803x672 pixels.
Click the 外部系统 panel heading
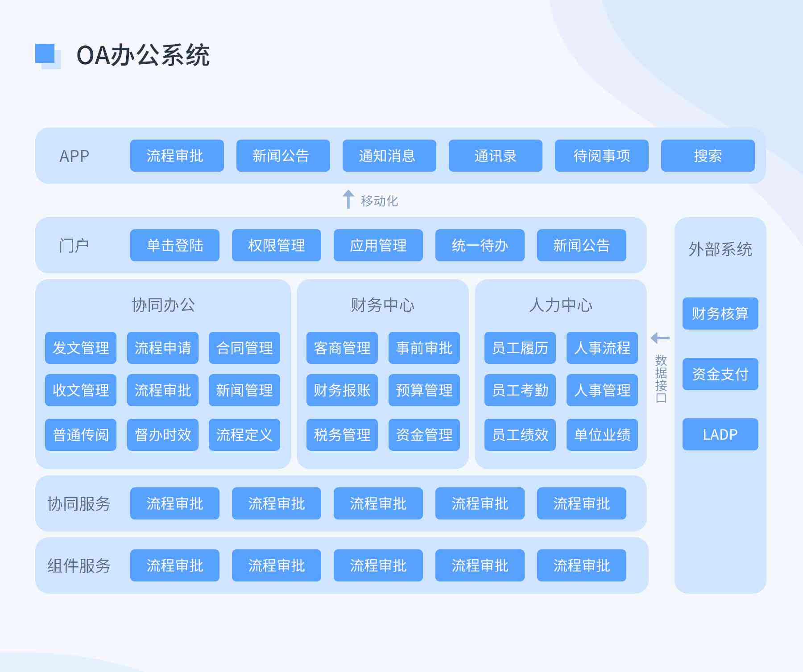point(720,249)
